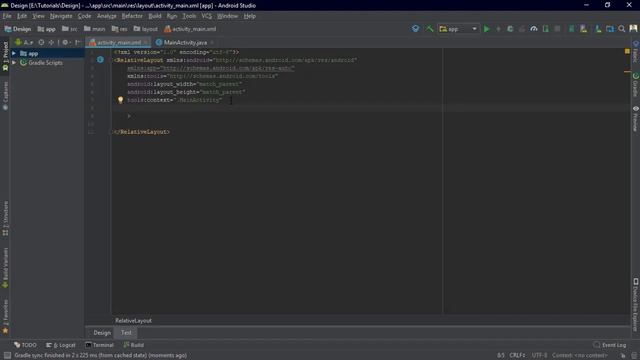Open the TODO tool window
Viewport: 640px width, 360px height.
(25, 345)
